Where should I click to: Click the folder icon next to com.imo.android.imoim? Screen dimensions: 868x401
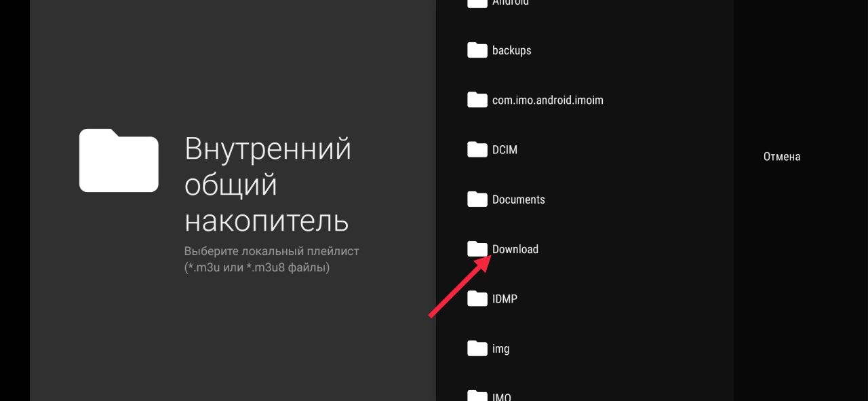[x=477, y=100]
